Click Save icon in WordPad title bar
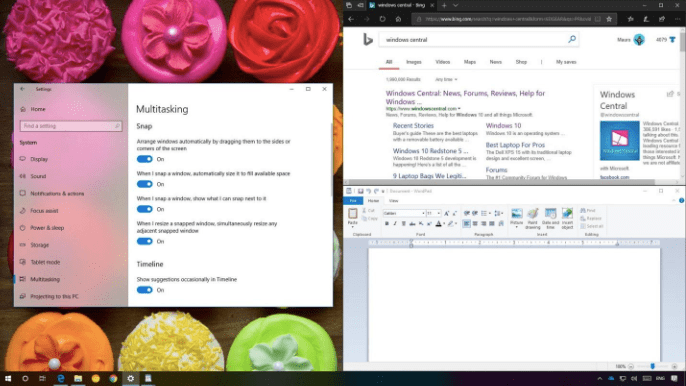Image resolution: width=686 pixels, height=386 pixels. pyautogui.click(x=360, y=191)
